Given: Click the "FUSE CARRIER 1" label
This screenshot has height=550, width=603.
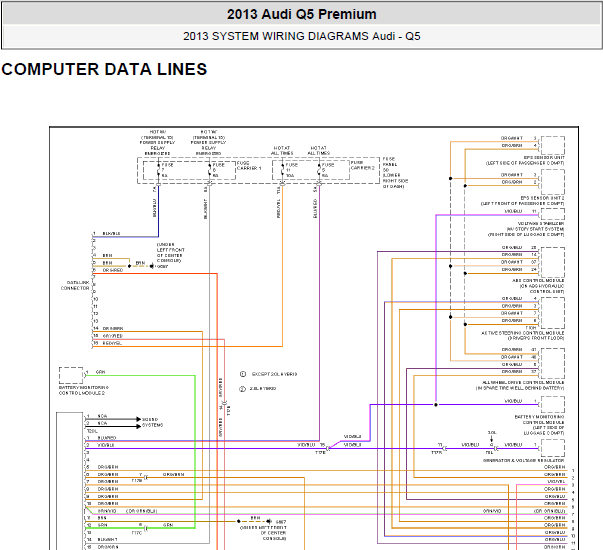Looking at the screenshot, I should pos(249,166).
